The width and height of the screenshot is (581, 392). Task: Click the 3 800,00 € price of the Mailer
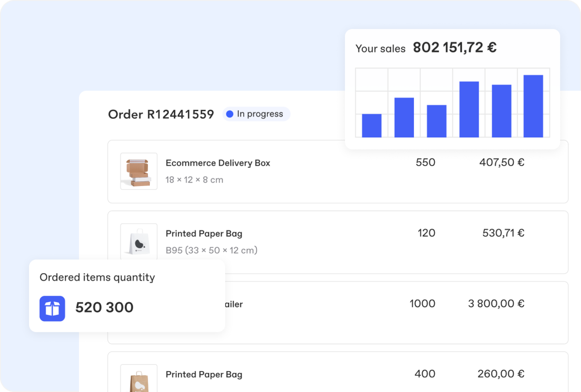tap(497, 304)
